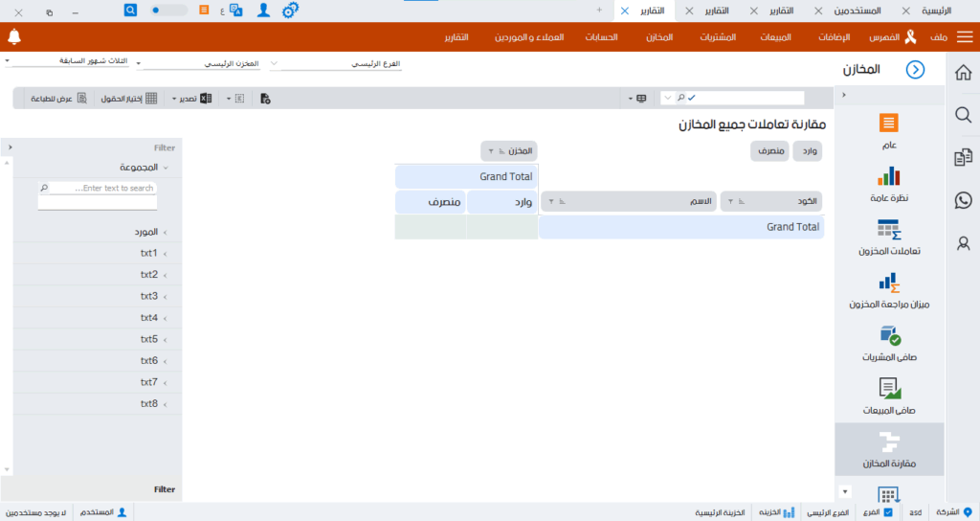This screenshot has height=521, width=980.
Task: Open the نظرة عامة overview report
Action: point(889,176)
